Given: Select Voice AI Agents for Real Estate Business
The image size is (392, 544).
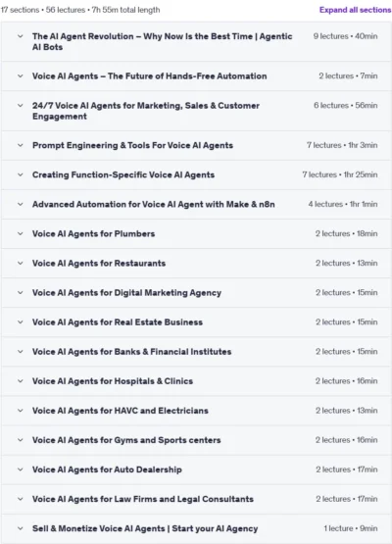Looking at the screenshot, I should (x=118, y=322).
